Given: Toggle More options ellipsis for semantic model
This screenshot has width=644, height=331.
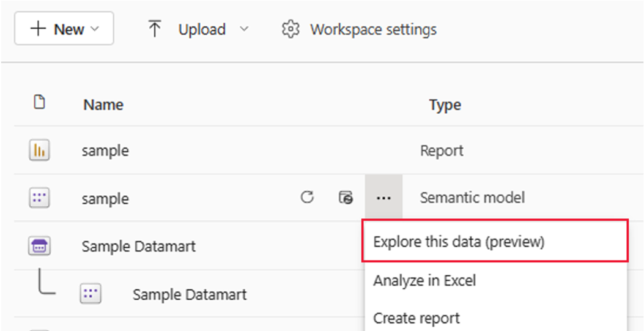Looking at the screenshot, I should (x=383, y=198).
